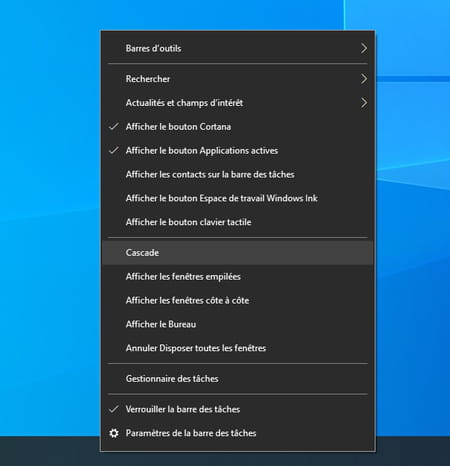Open Gestionnaire des tâches
This screenshot has width=450, height=466.
coord(238,379)
